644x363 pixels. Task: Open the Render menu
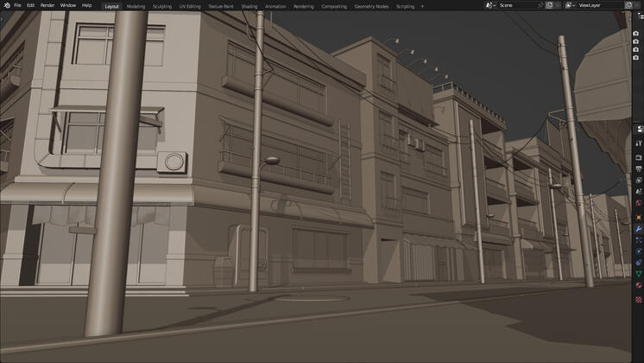point(47,5)
